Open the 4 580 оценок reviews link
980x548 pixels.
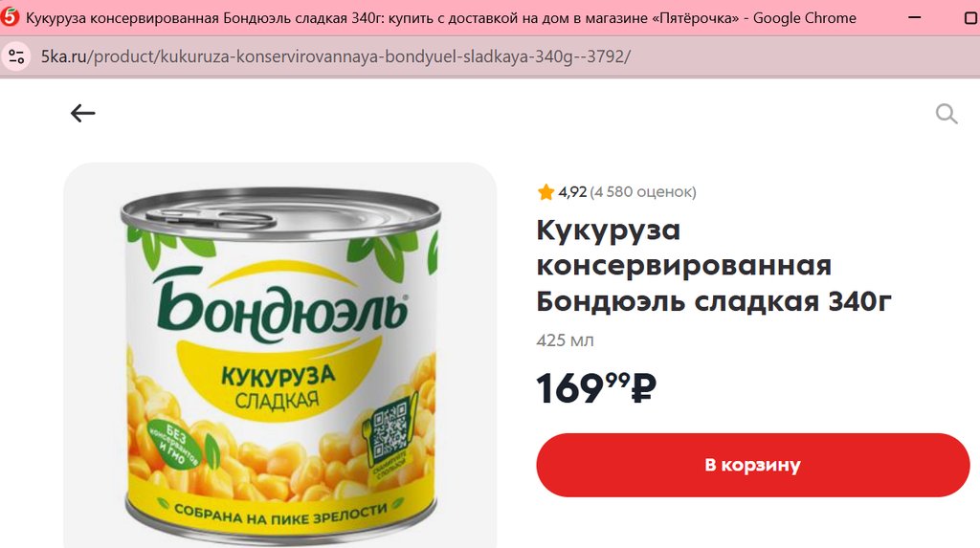pyautogui.click(x=643, y=192)
